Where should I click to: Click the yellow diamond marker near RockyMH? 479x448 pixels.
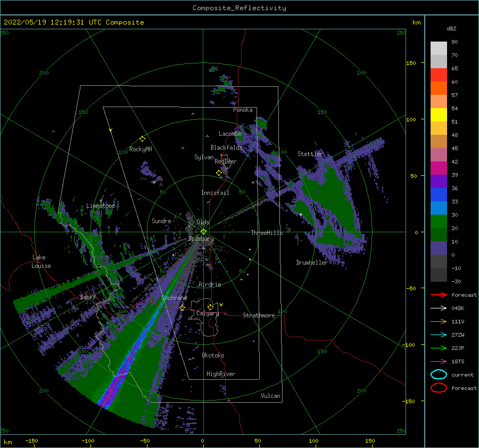(x=142, y=139)
